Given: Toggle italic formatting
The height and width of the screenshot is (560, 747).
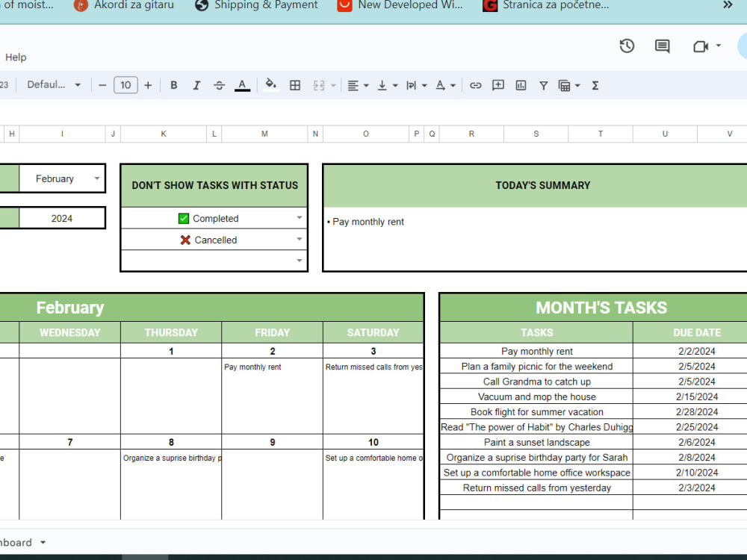Looking at the screenshot, I should (196, 85).
